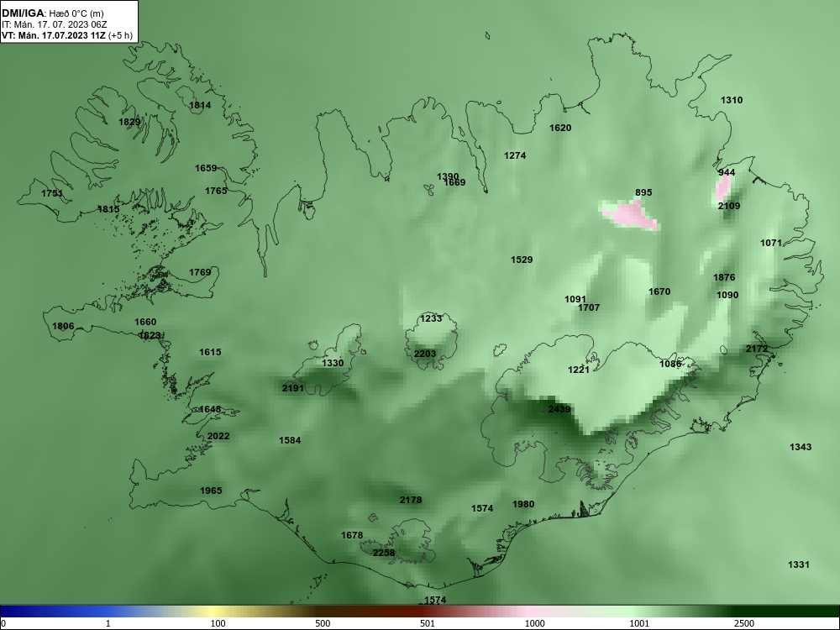The height and width of the screenshot is (630, 840).
Task: Select the map value 2178
Action: pyautogui.click(x=411, y=500)
